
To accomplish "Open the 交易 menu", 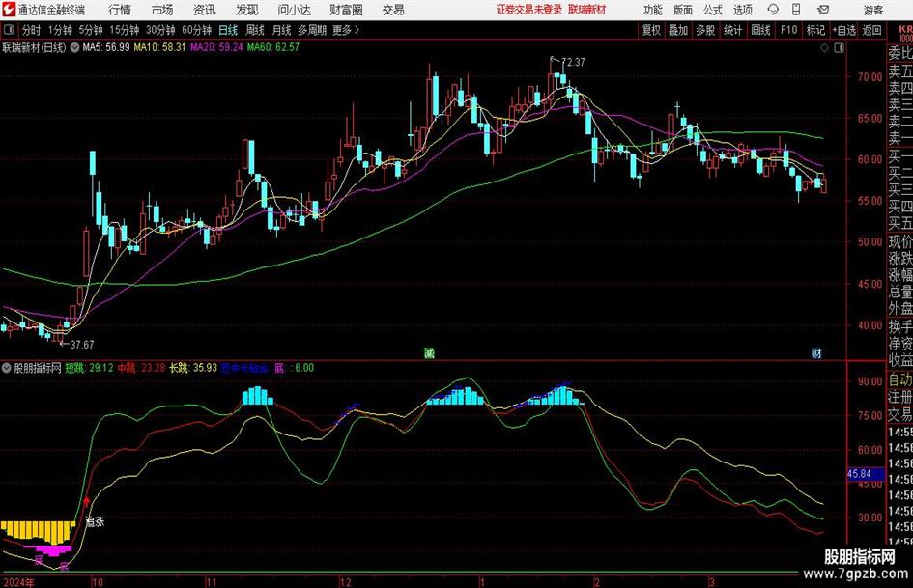I will (x=393, y=10).
